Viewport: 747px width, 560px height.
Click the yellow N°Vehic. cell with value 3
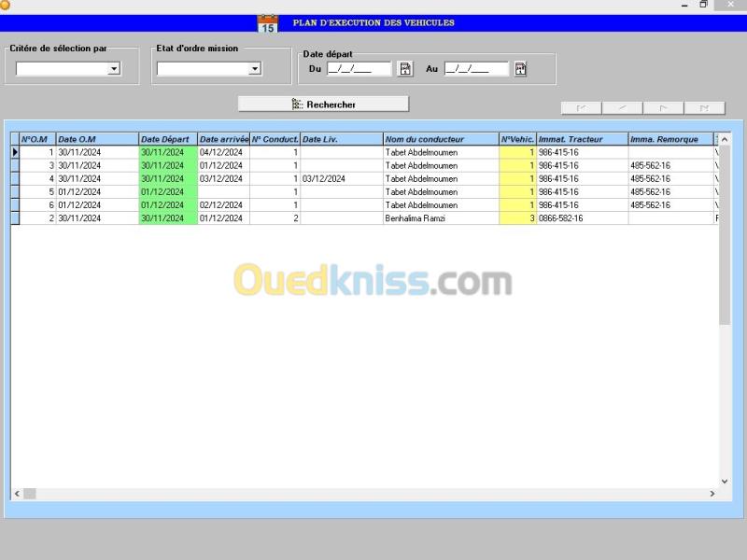pyautogui.click(x=517, y=218)
